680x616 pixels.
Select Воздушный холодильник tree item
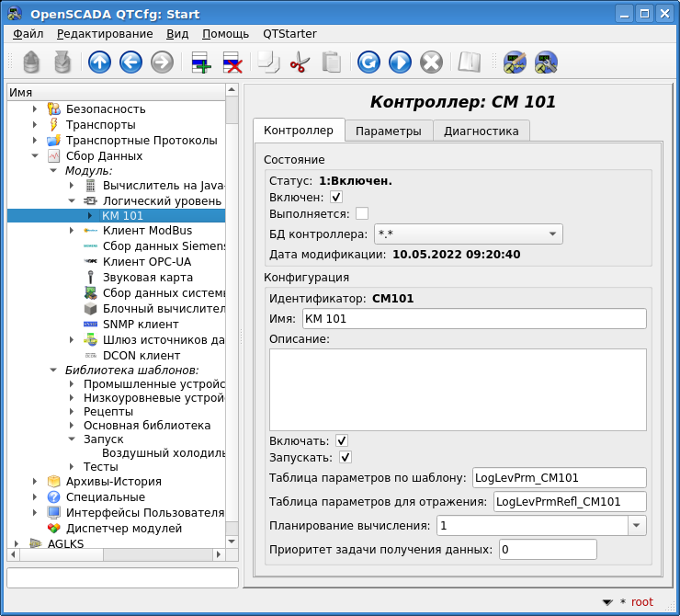click(x=164, y=453)
